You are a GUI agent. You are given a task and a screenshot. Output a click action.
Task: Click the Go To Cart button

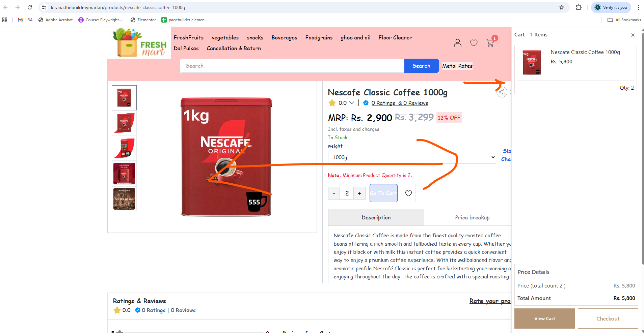tap(383, 193)
